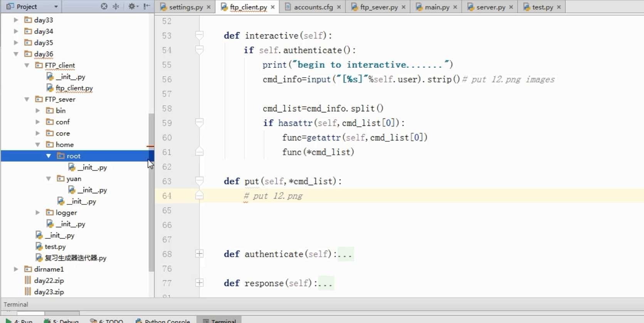Fold the interactive method at line 53
Screen dimensions: 644x323
point(199,35)
